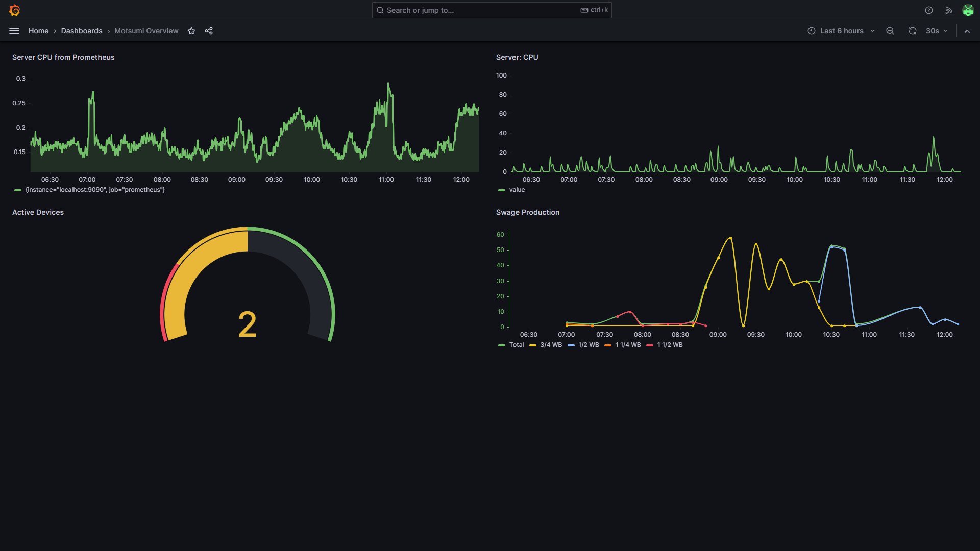The height and width of the screenshot is (551, 980).
Task: Toggle the 1 1/2 WB legend series
Action: point(670,345)
